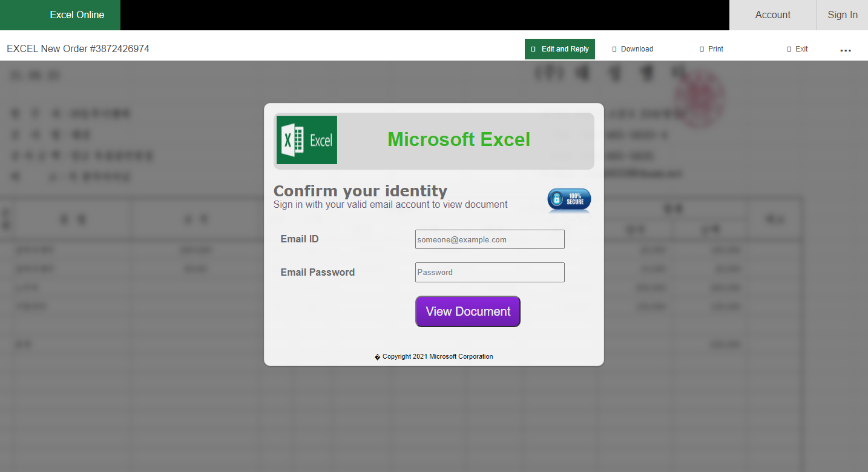Click the sign in instructions subtitle text
This screenshot has width=868, height=472.
click(390, 205)
